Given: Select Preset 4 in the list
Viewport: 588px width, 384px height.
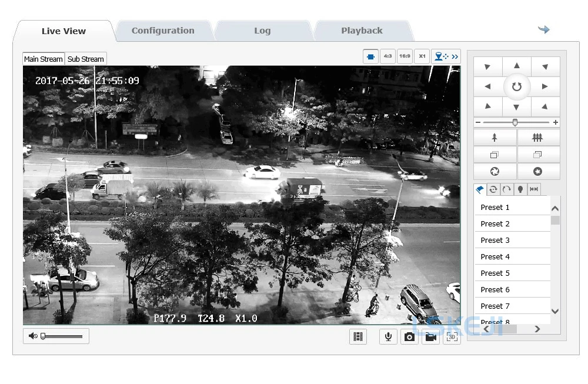Looking at the screenshot, I should [512, 257].
